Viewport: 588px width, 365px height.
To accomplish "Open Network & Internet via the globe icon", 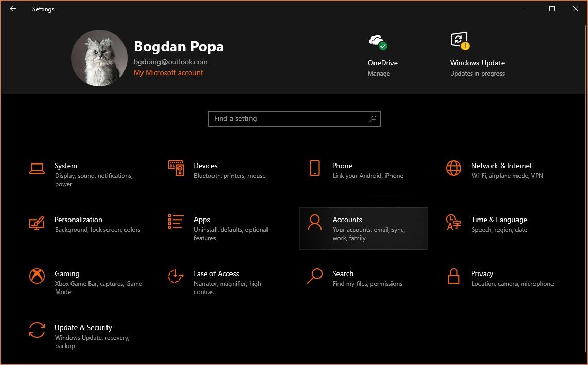I will tap(453, 168).
